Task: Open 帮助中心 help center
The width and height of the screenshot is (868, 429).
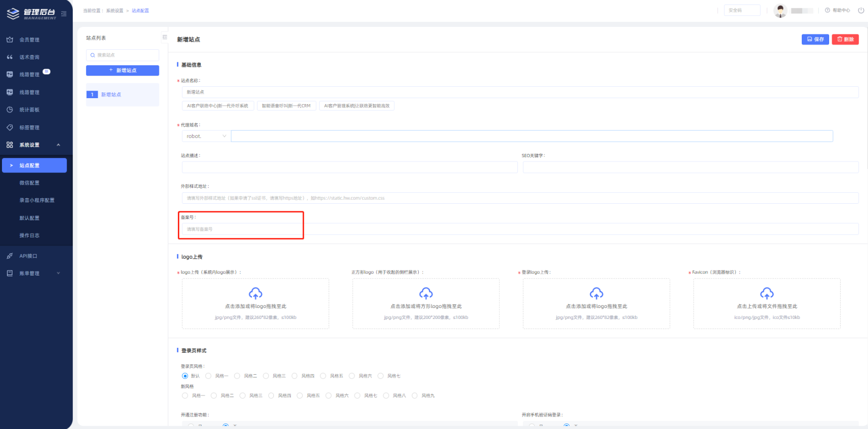Action: pos(838,10)
